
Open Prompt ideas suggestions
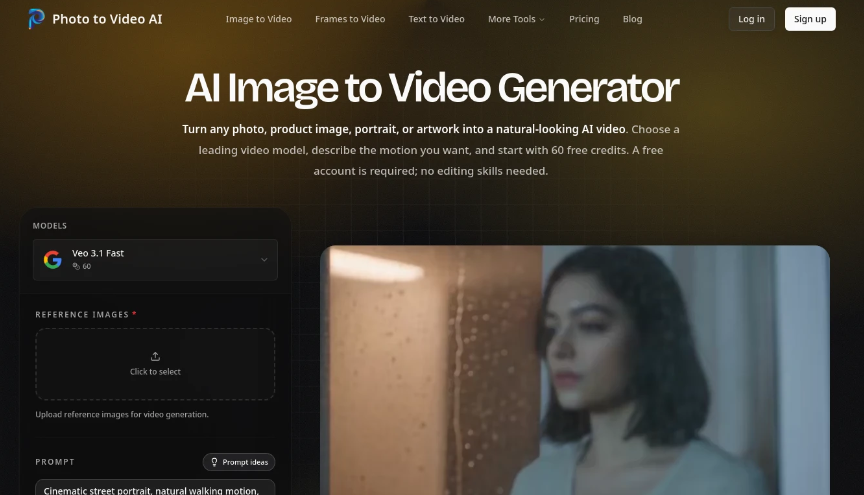point(239,462)
